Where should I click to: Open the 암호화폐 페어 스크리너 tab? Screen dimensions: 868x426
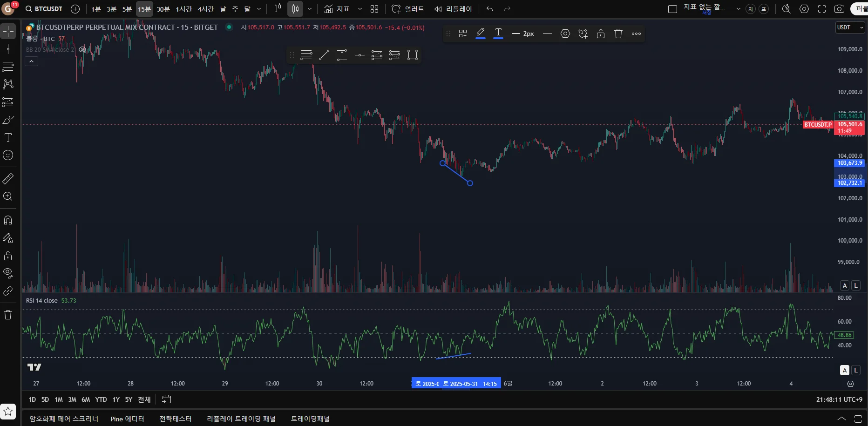tap(64, 419)
